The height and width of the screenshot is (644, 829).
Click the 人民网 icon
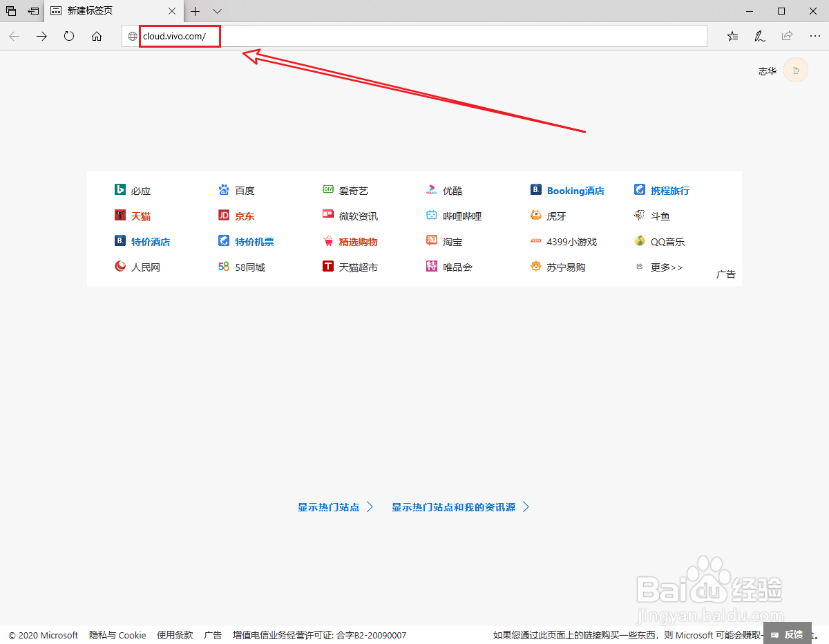pyautogui.click(x=120, y=266)
